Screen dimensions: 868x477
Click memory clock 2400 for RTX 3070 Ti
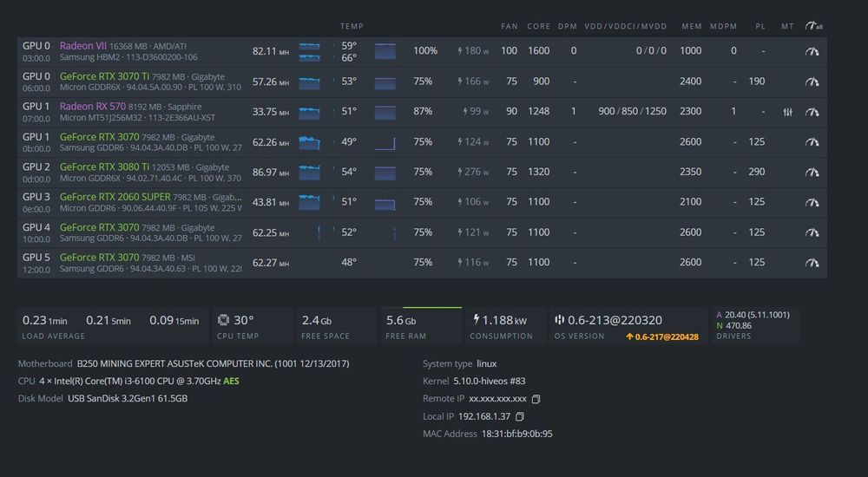691,82
